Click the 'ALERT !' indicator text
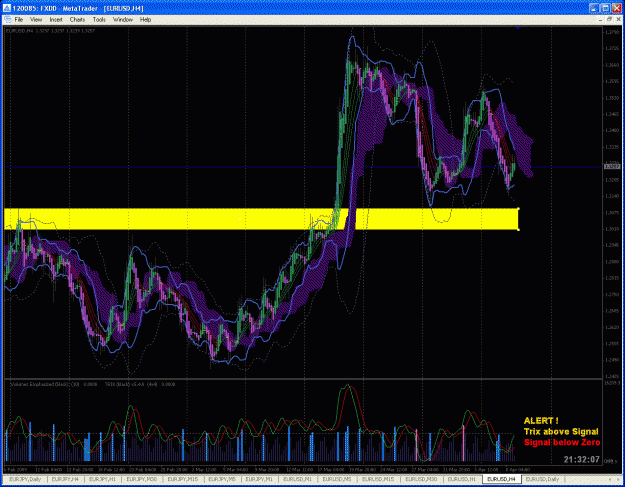The width and height of the screenshot is (625, 487). (541, 420)
